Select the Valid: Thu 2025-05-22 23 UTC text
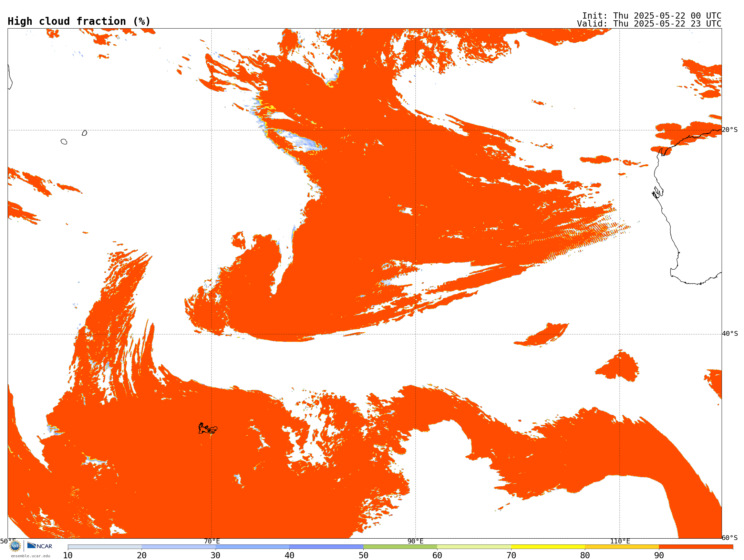Viewport: 744px width, 560px height. coord(649,24)
